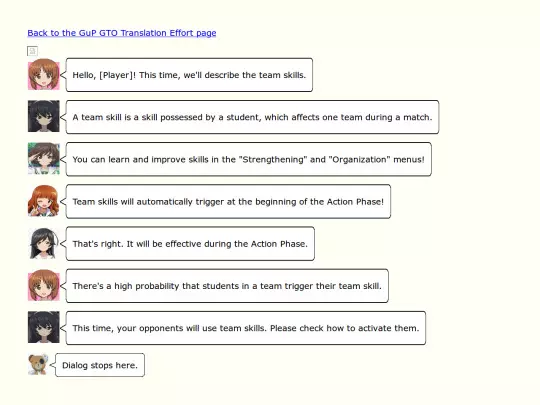Click the "You can learn and improve skills" text
The width and height of the screenshot is (540, 405).
pos(248,159)
